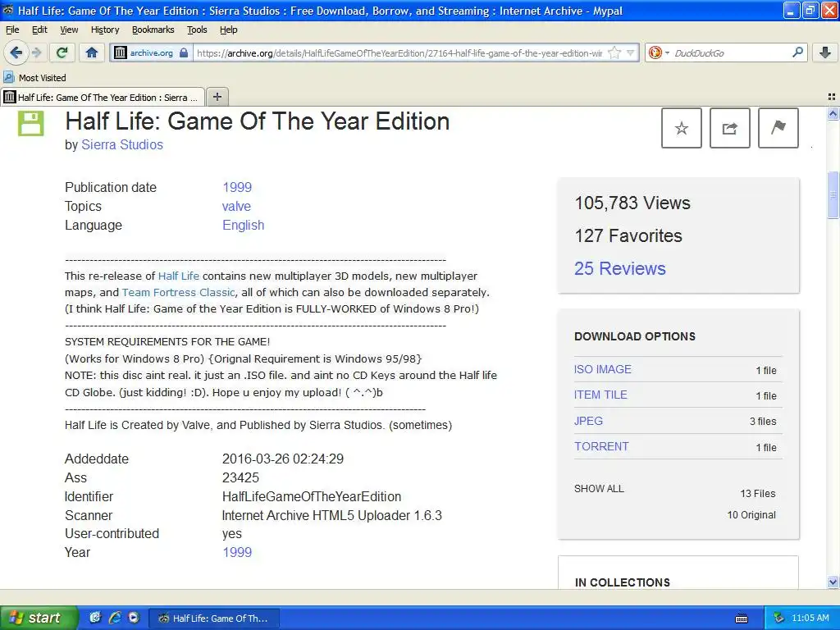
Task: Open the Tools menu
Action: point(197,30)
